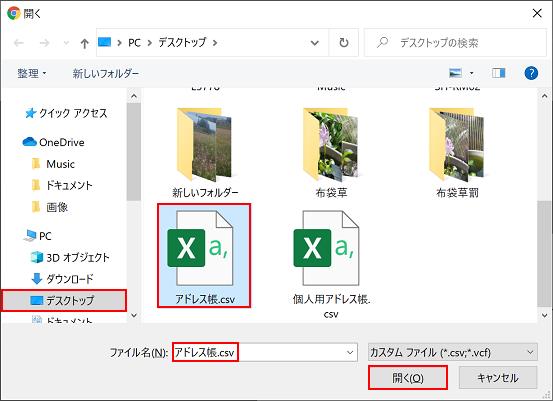Select 3D オブジェクト in the sidebar

coord(70,257)
